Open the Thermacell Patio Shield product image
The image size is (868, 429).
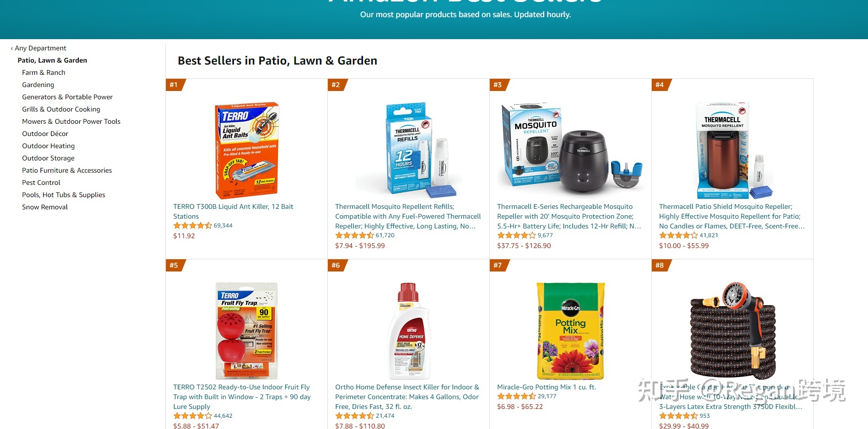coord(732,150)
